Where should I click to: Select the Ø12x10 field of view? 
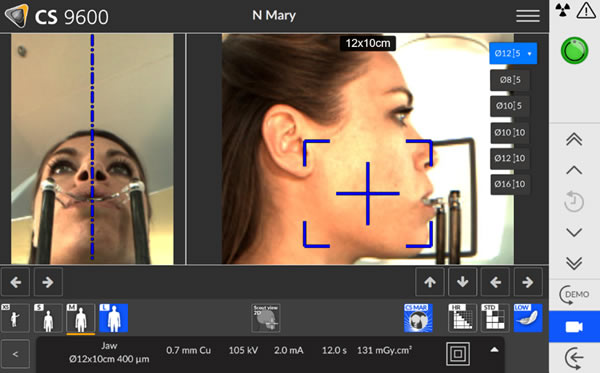tap(510, 158)
